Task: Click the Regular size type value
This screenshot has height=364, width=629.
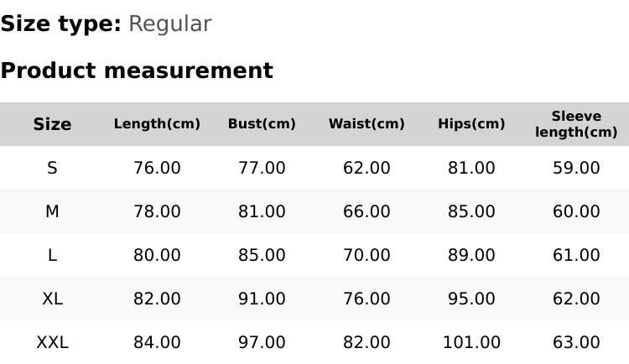Action: coord(169,24)
